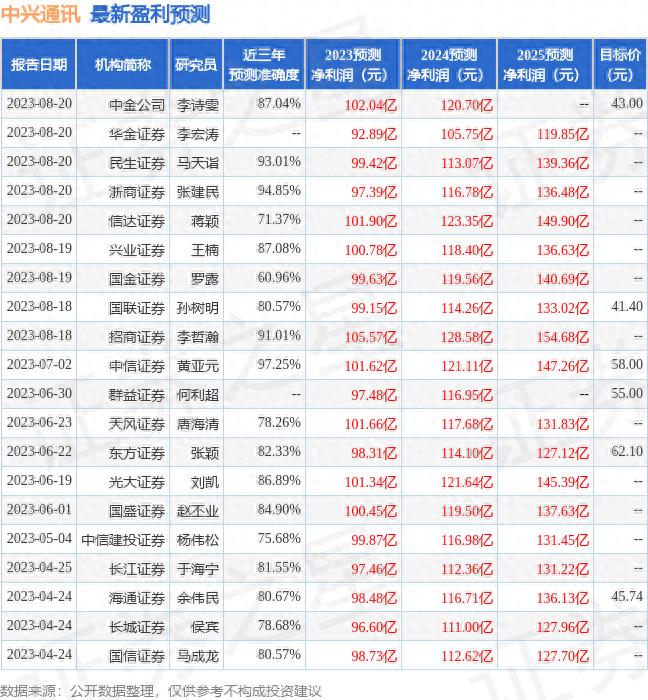
Task: Click accuracy value 87.04%
Action: click(x=279, y=104)
